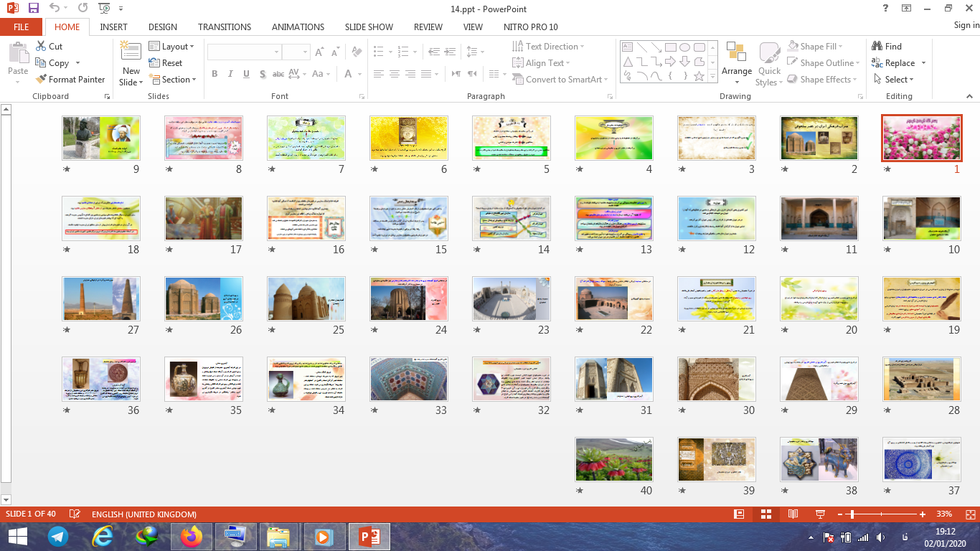Open the TRANSITIONS ribbon tab

pyautogui.click(x=224, y=27)
